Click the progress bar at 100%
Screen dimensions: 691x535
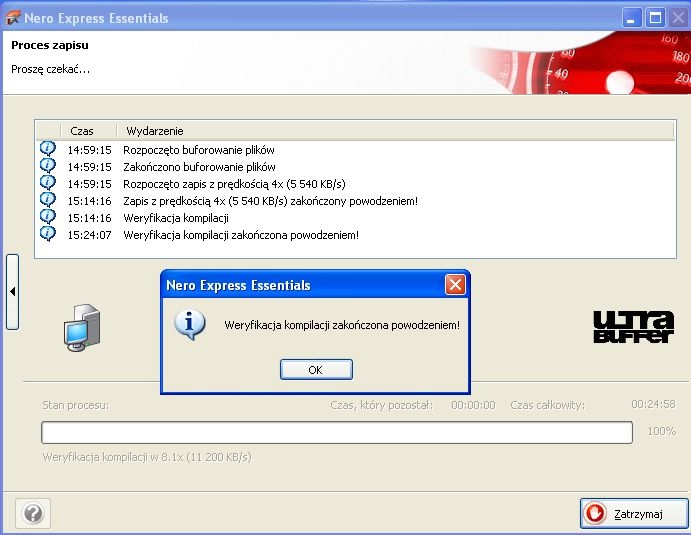[337, 432]
